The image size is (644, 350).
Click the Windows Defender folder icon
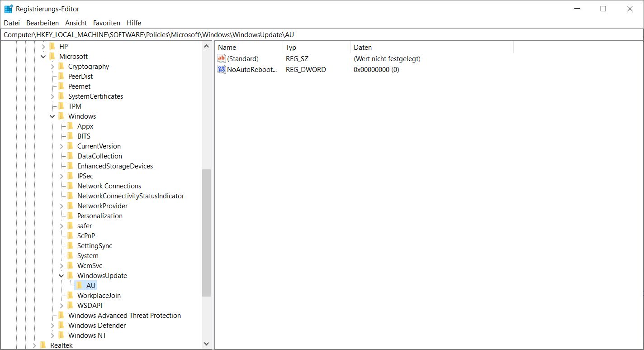(x=61, y=325)
